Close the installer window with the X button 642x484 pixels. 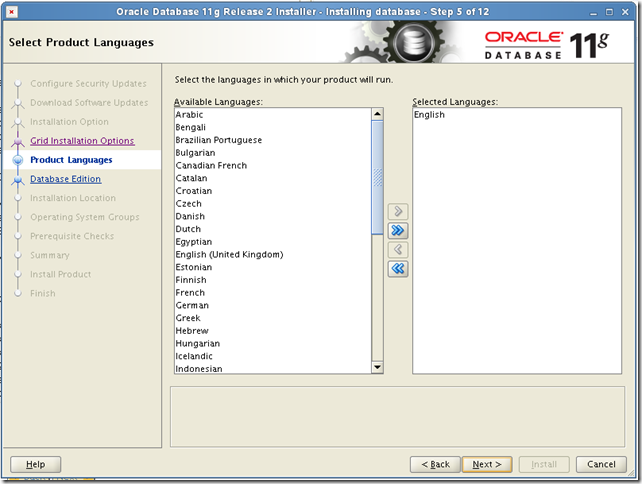pos(625,12)
